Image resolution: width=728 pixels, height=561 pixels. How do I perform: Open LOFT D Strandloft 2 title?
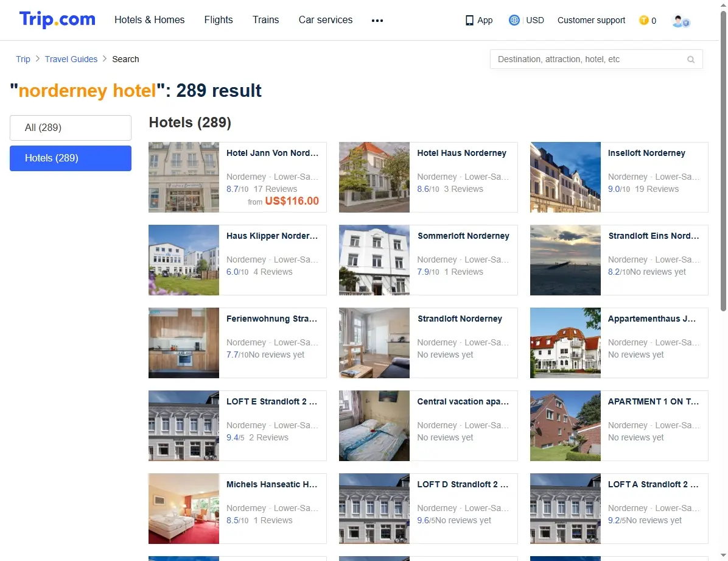[463, 484]
